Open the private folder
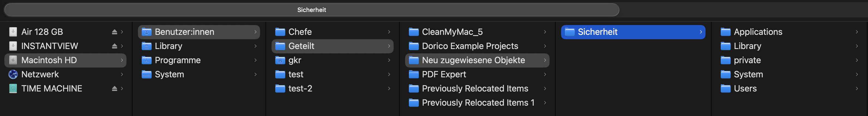Viewport: 868px width, 116px height. tap(747, 60)
